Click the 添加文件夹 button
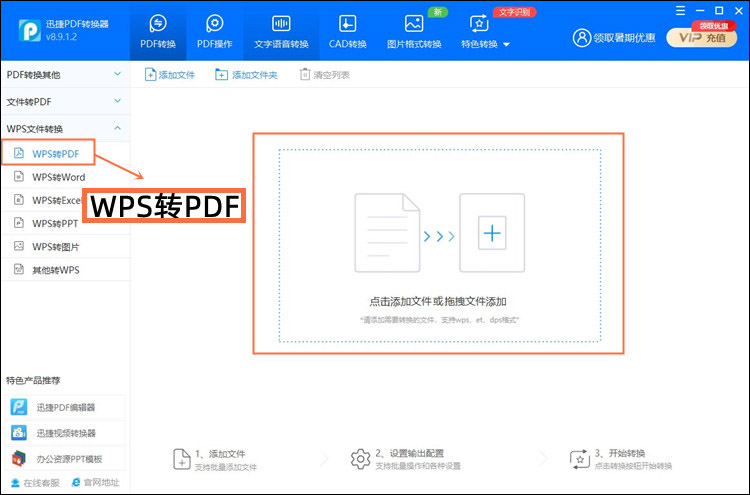The height and width of the screenshot is (495, 750). (246, 75)
